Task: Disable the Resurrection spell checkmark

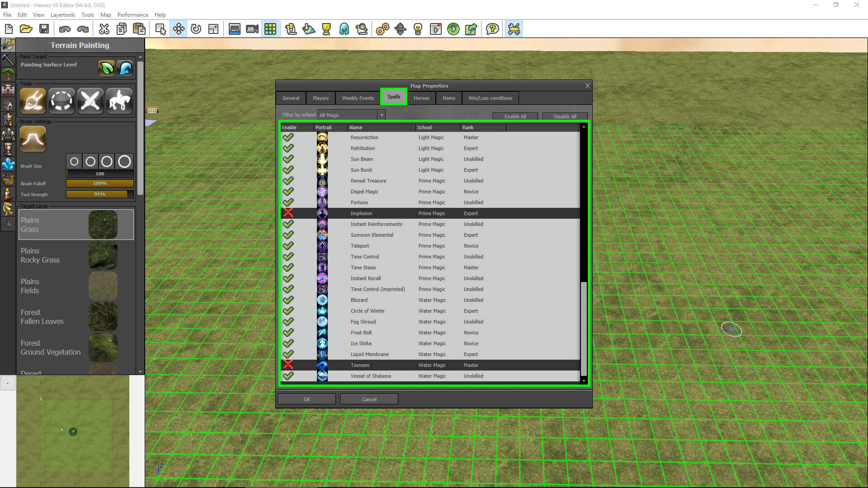Action: [x=288, y=137]
